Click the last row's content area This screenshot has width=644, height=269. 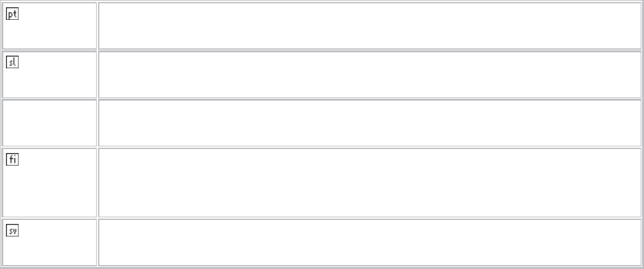tap(370, 242)
